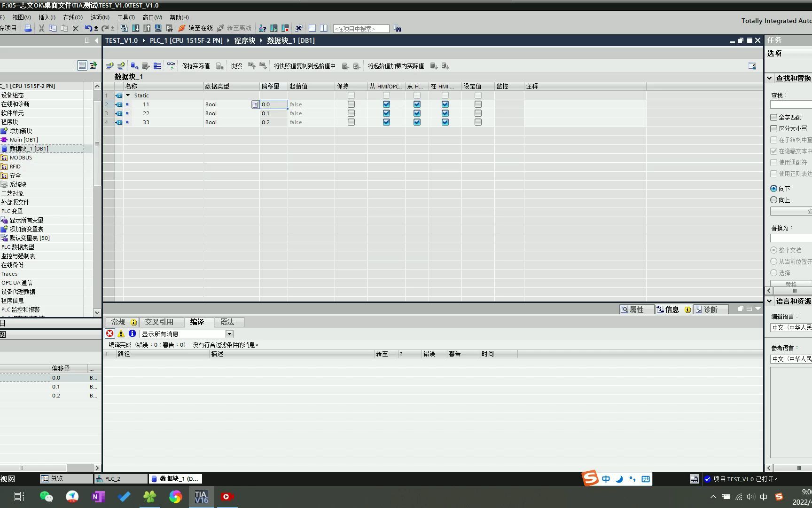Click the add row icon in the DB toolbar
Image resolution: width=812 pixels, height=508 pixels.
pos(121,66)
